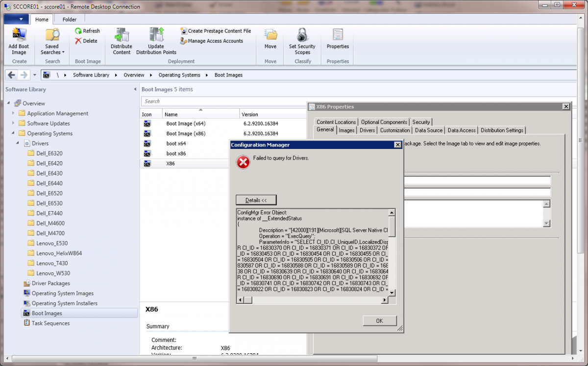Click the back navigation arrow

tap(12, 75)
